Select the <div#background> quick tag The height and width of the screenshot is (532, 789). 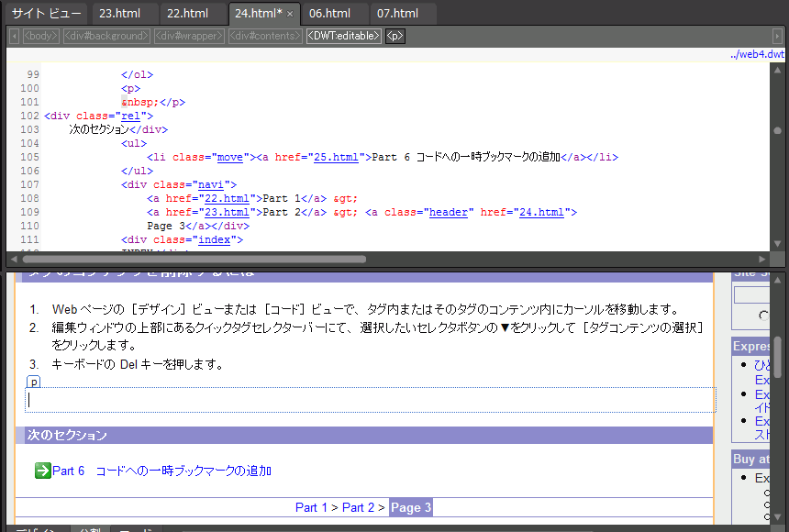tap(106, 36)
